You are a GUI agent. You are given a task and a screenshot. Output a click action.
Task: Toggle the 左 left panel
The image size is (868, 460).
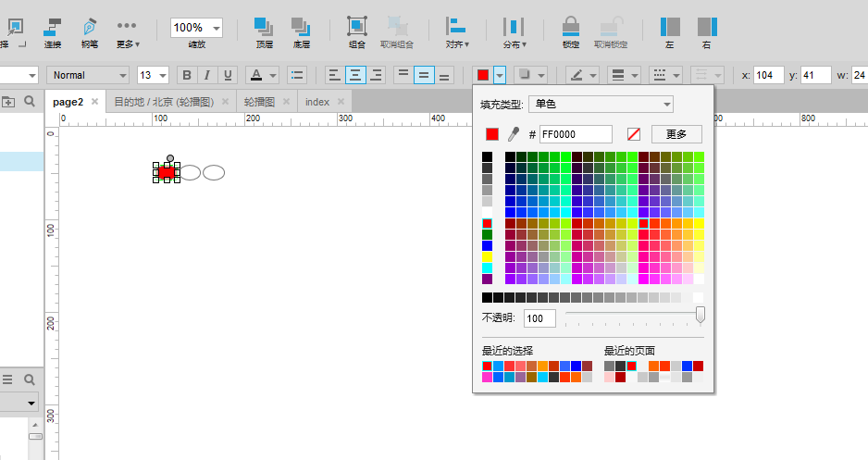point(670,33)
